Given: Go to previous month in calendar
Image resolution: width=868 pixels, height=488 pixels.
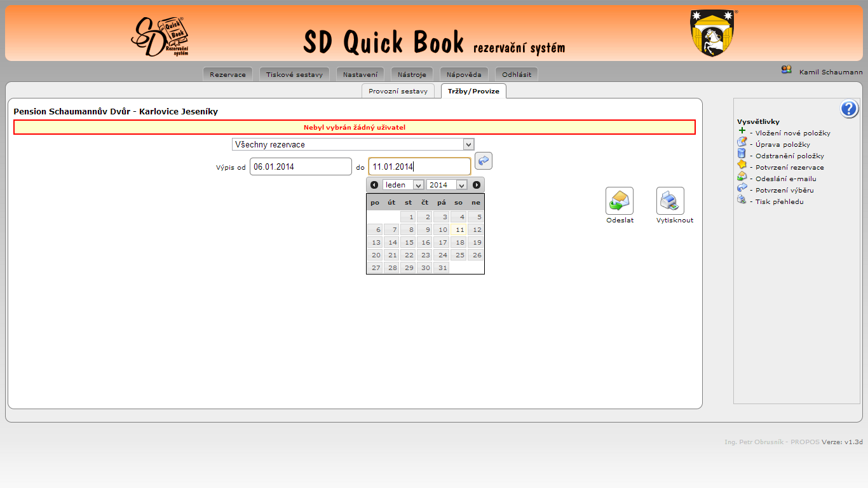Looking at the screenshot, I should pyautogui.click(x=374, y=185).
